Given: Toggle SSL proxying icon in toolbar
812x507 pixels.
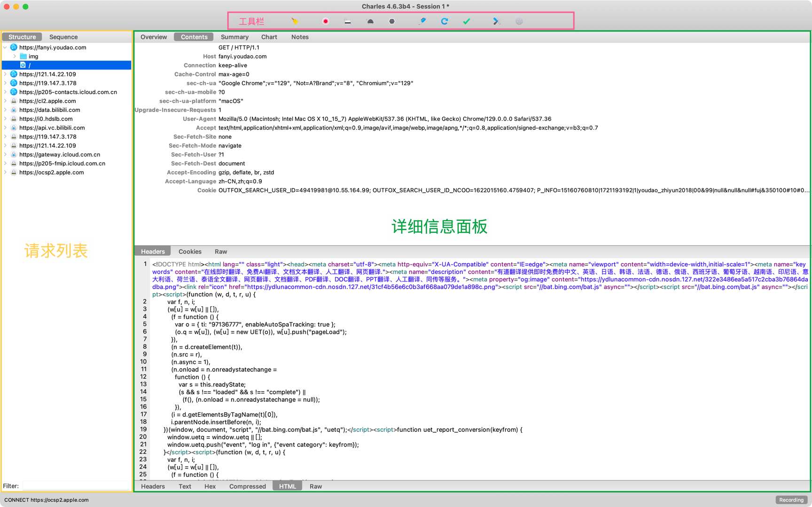Looking at the screenshot, I should point(348,22).
